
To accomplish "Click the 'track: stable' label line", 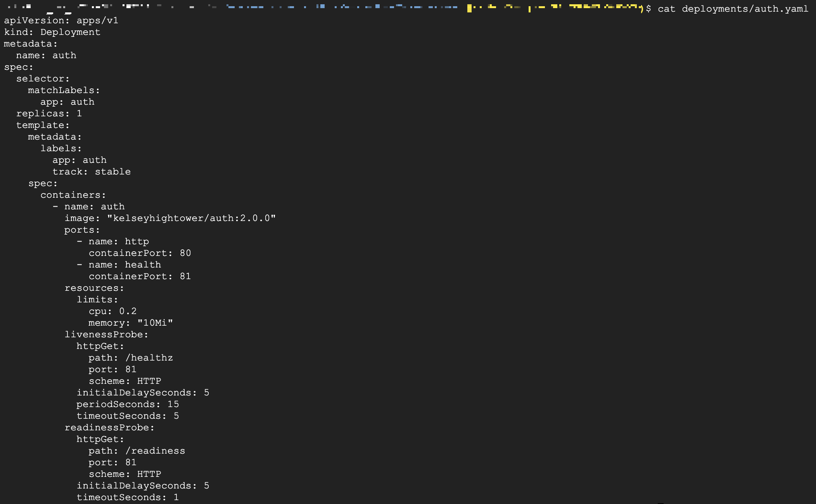I will (92, 172).
